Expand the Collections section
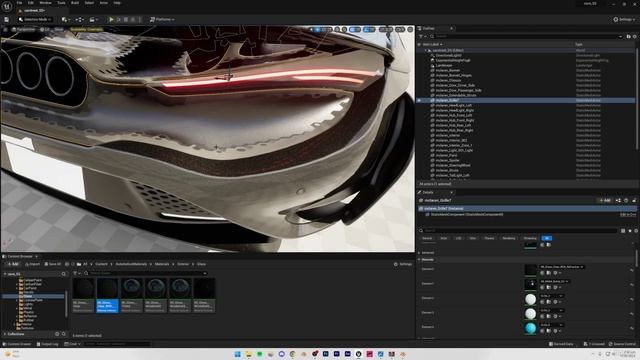The height and width of the screenshot is (360, 640). click(x=5, y=334)
